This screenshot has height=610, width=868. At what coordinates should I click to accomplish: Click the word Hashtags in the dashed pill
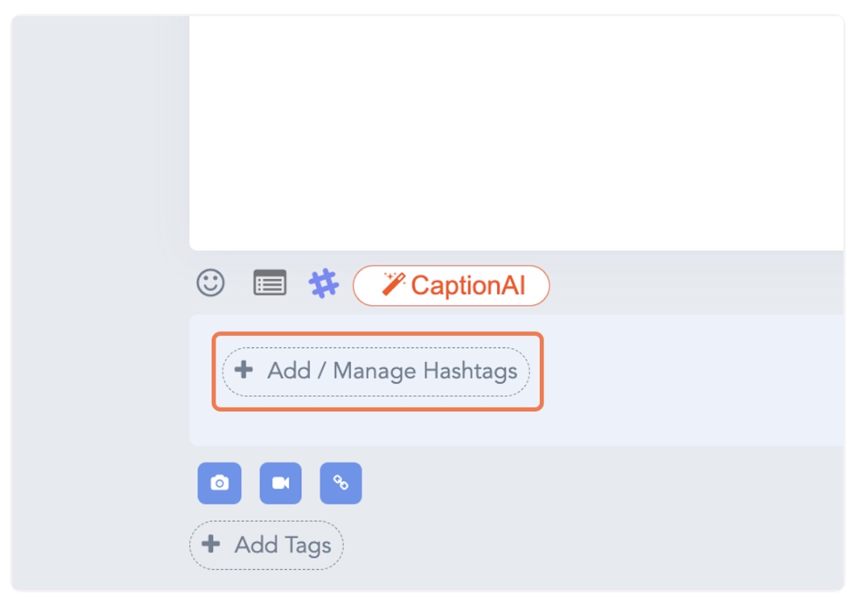pyautogui.click(x=470, y=371)
